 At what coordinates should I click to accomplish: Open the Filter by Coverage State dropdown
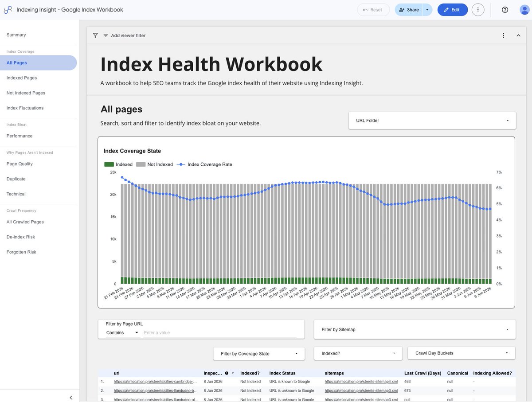(x=259, y=354)
